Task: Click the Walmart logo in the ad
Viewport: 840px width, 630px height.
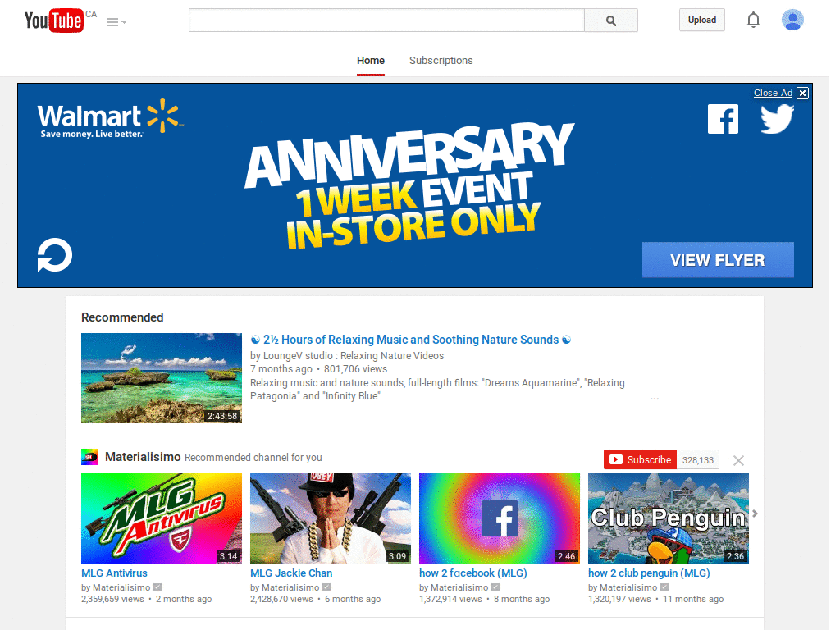Action: click(110, 118)
